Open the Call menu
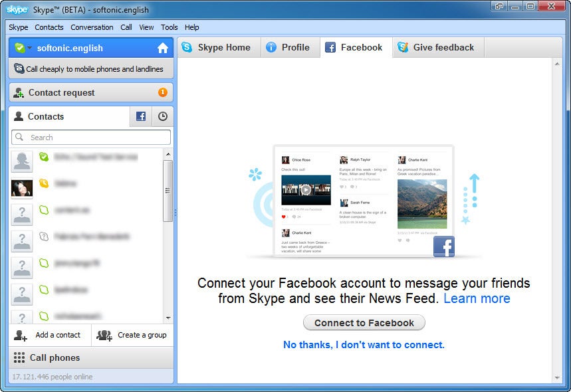The image size is (571, 392). 126,27
